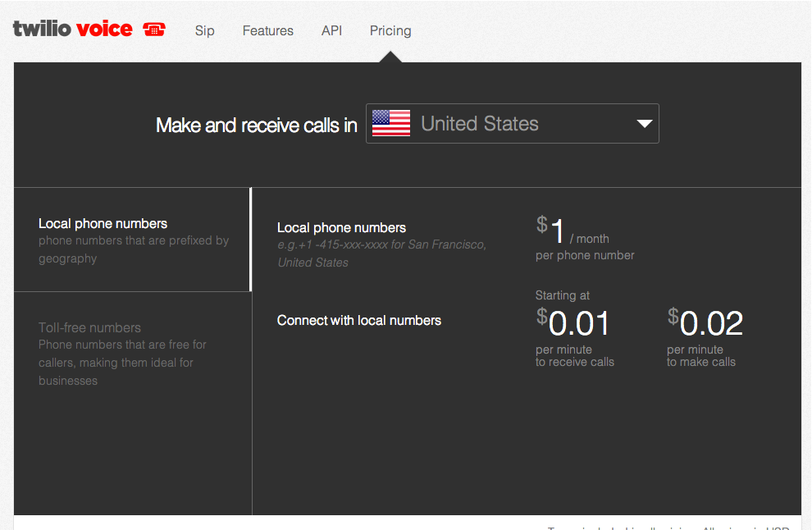Click the 'Make and receive calls in' heading
The height and width of the screenshot is (530, 812).
click(x=257, y=125)
